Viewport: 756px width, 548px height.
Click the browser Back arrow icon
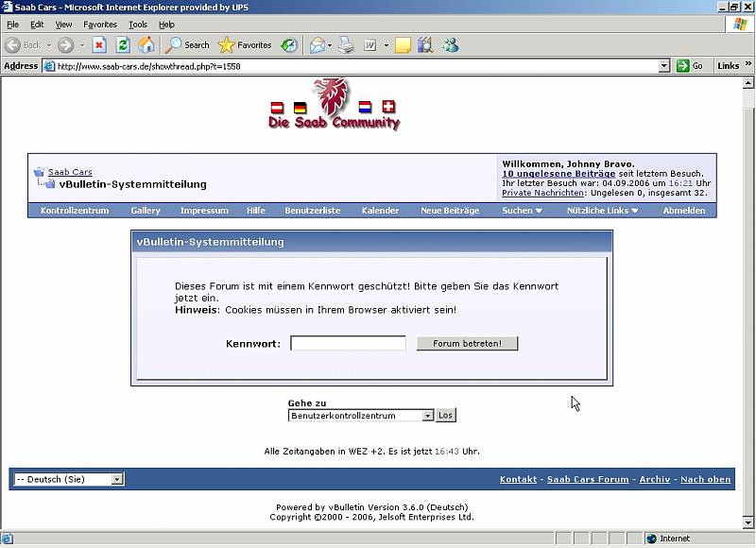click(x=13, y=45)
